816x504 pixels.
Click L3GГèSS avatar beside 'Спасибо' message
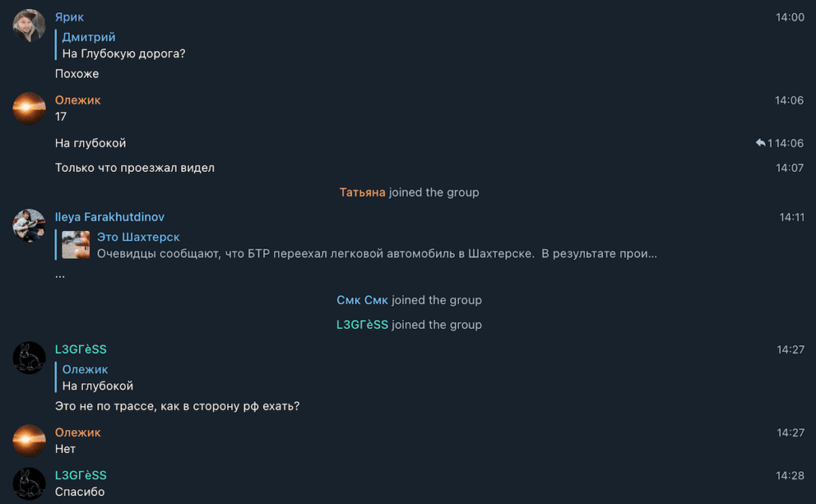[x=29, y=483]
